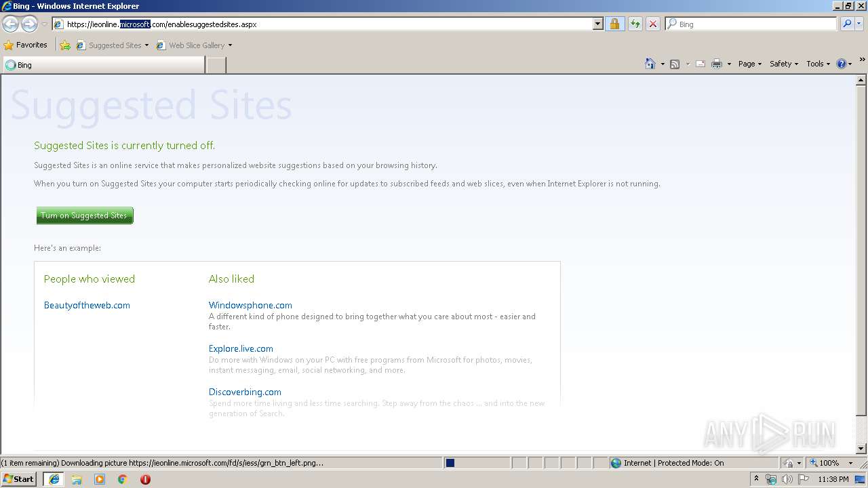Open the Web Slice Gallery item
Viewport: 868px width, 488px height.
[x=194, y=45]
